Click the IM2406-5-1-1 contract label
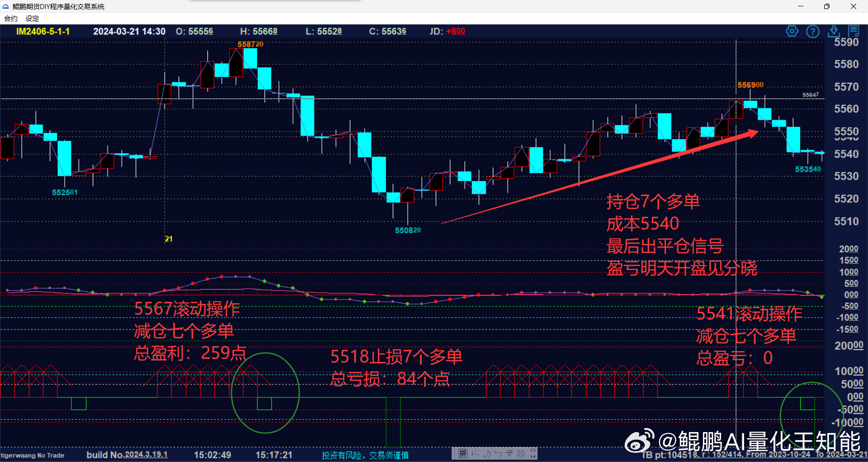Screen dimensions: 868x462 [x=43, y=31]
